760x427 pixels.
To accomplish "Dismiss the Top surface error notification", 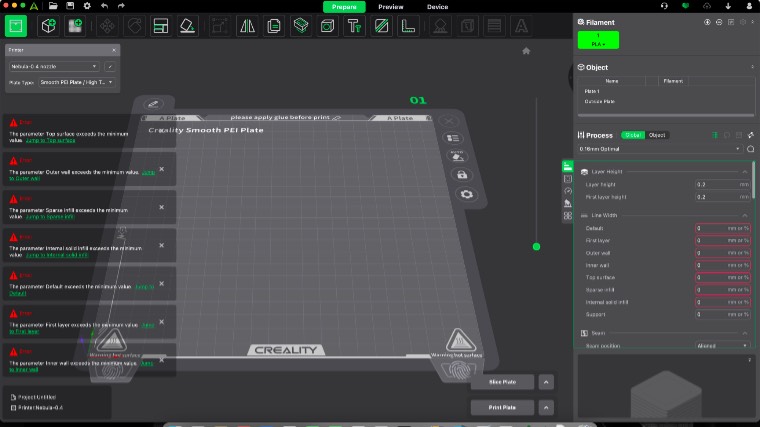I will coord(162,129).
